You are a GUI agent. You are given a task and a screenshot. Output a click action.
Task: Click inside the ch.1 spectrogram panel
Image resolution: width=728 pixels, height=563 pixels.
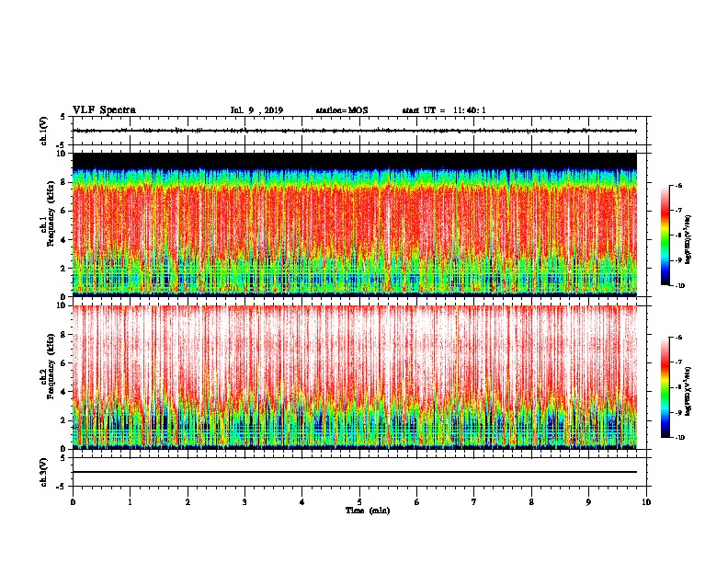point(355,224)
